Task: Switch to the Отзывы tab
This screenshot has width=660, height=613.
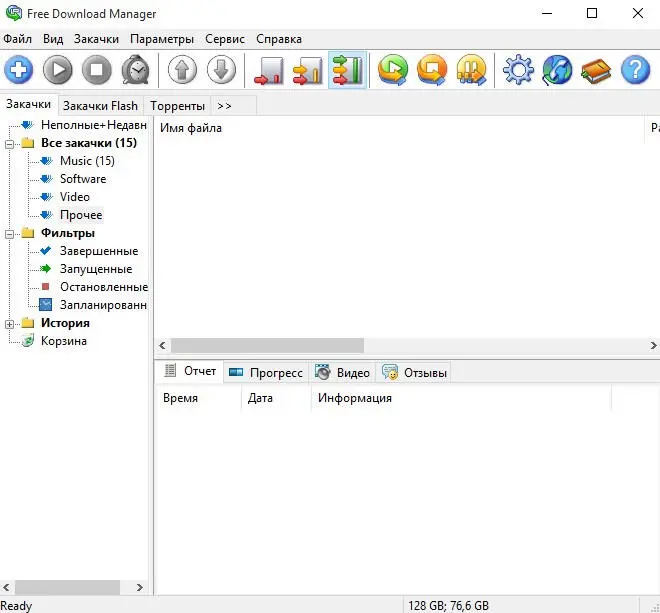Action: point(414,373)
